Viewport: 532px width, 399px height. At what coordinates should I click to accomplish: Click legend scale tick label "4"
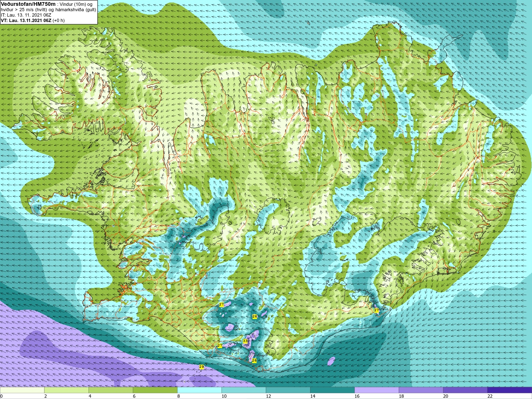click(90, 396)
